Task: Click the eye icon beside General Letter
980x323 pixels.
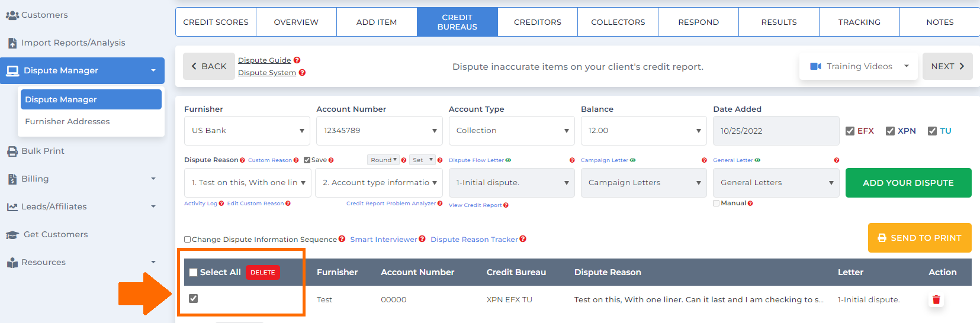Action: tap(757, 160)
